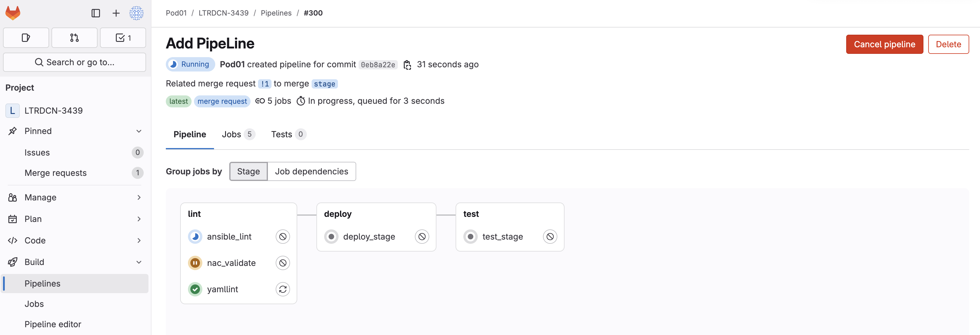Retry the yamllint job
The height and width of the screenshot is (335, 980).
pos(283,289)
